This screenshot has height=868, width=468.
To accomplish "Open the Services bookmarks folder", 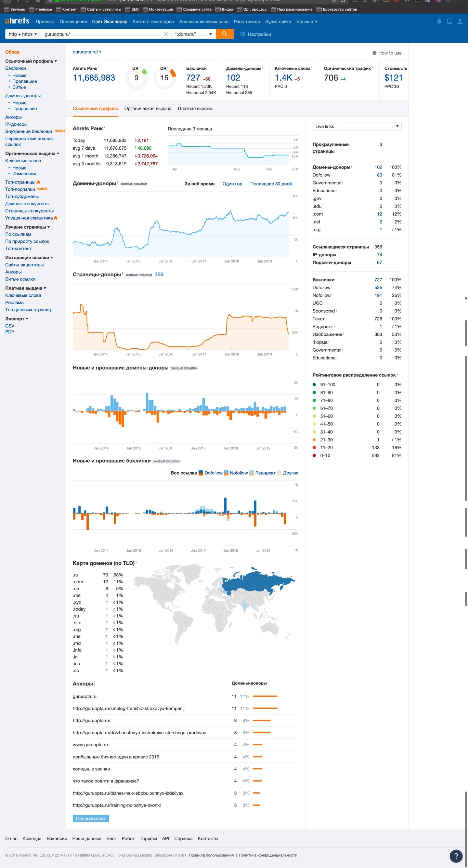I will [15, 9].
